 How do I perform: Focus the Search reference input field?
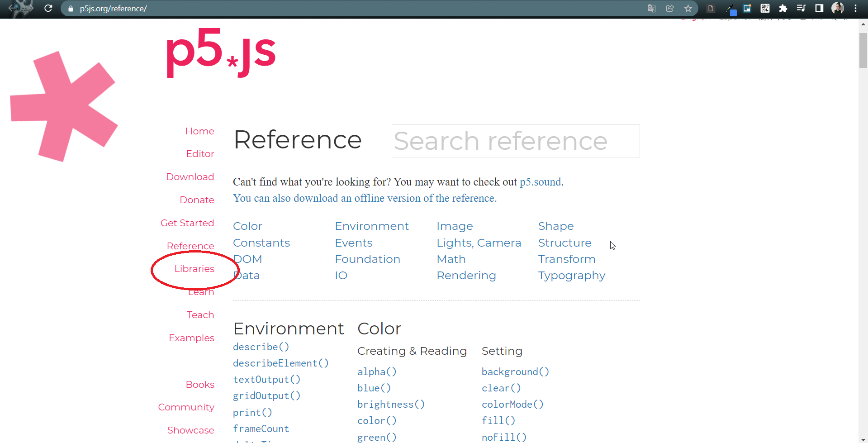coord(516,141)
